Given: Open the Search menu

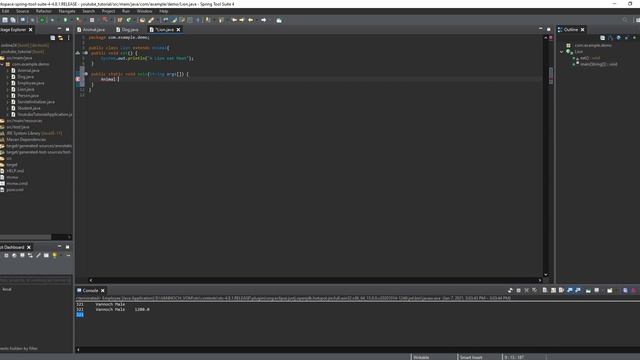Looking at the screenshot, I should [x=88, y=11].
